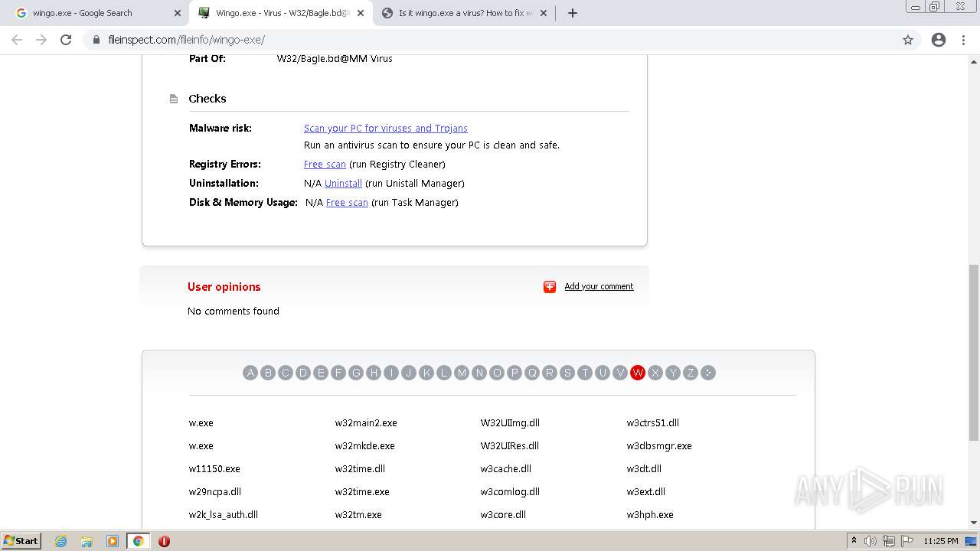Select letter G in the alphabet index

pyautogui.click(x=356, y=373)
